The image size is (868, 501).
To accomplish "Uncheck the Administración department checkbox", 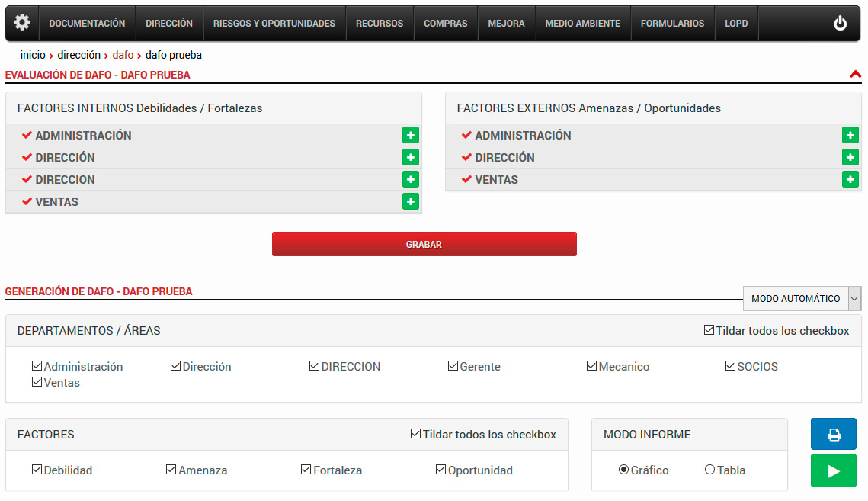I will click(37, 366).
